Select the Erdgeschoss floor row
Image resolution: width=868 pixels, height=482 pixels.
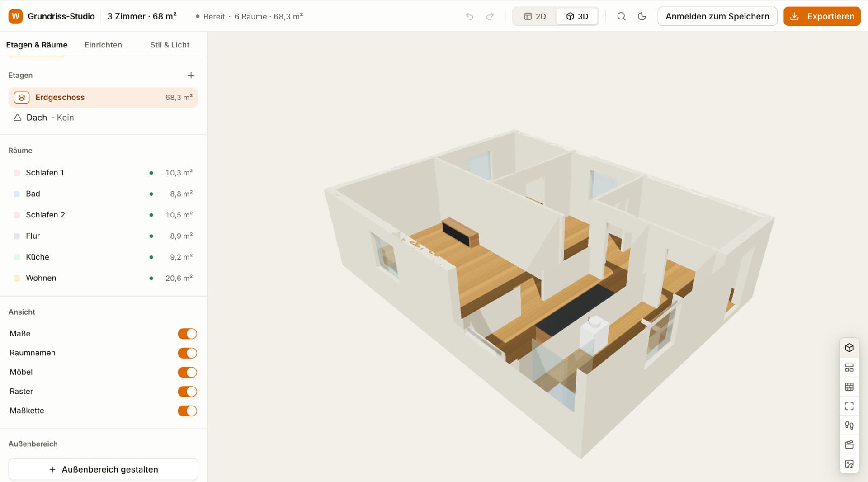pyautogui.click(x=103, y=97)
